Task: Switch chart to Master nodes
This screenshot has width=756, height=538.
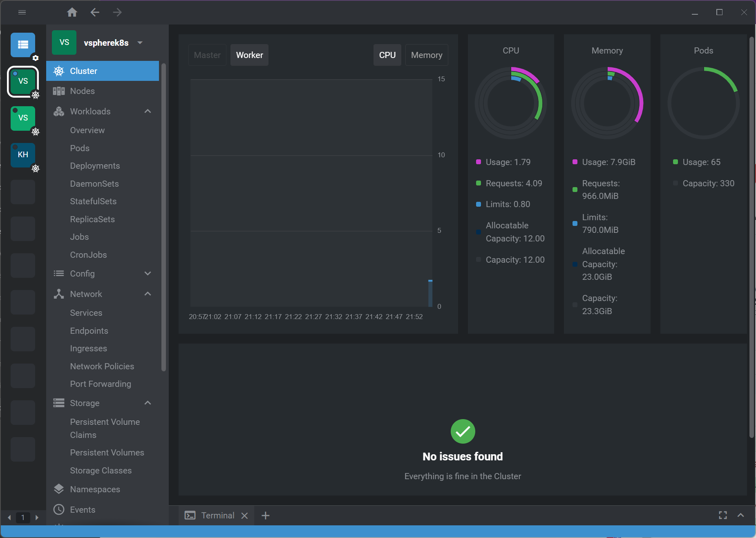Action: pos(207,55)
